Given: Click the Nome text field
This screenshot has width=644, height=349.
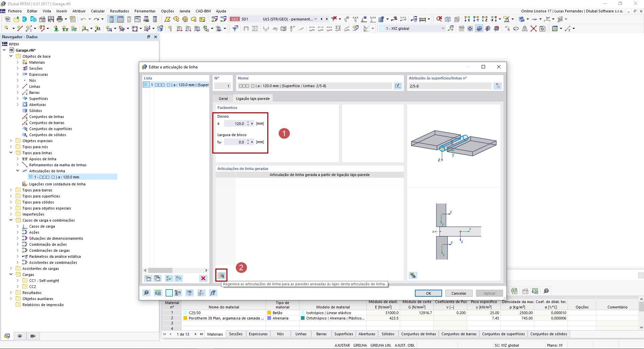Looking at the screenshot, I should pyautogui.click(x=314, y=86).
